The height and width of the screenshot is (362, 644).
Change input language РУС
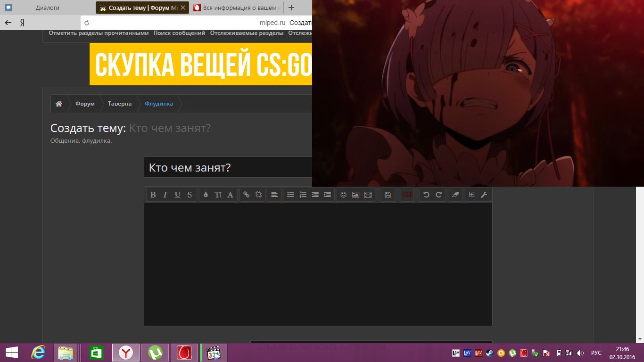pyautogui.click(x=596, y=353)
